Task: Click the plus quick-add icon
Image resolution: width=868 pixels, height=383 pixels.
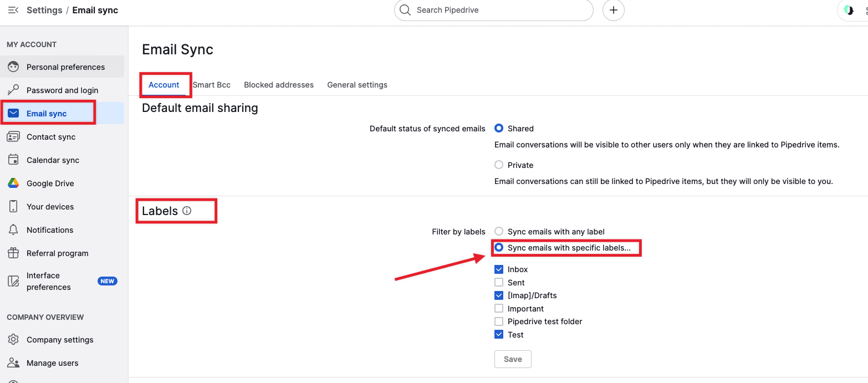Action: (x=613, y=10)
